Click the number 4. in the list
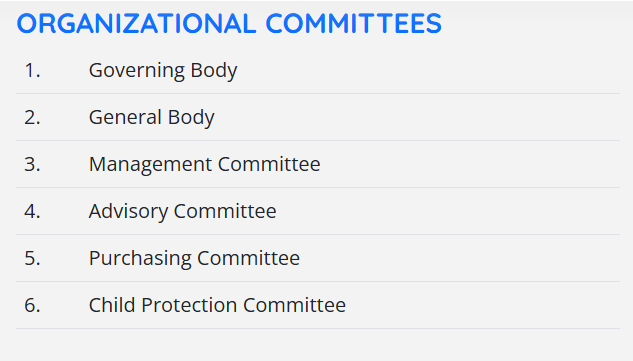Image resolution: width=633 pixels, height=361 pixels. click(32, 211)
